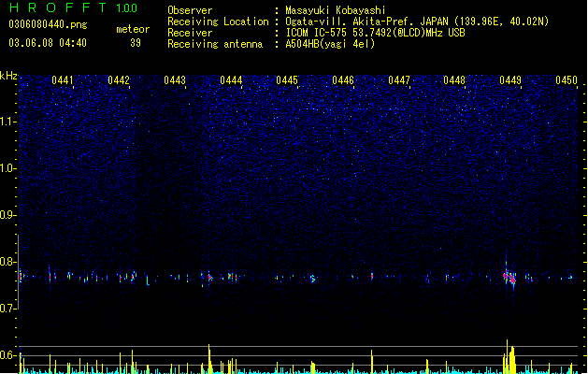The height and width of the screenshot is (374, 588).
Task: Click location Ogata-vill. Akita-Pref. JAPAN text
Action: [366, 22]
